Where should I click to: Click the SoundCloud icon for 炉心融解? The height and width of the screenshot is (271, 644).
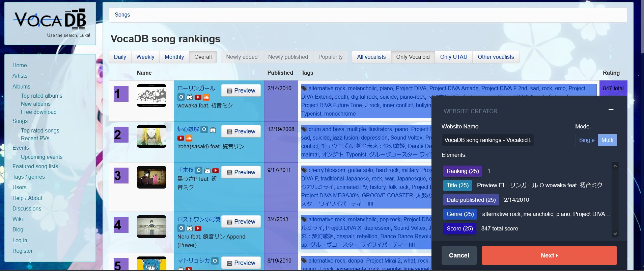tap(189, 138)
